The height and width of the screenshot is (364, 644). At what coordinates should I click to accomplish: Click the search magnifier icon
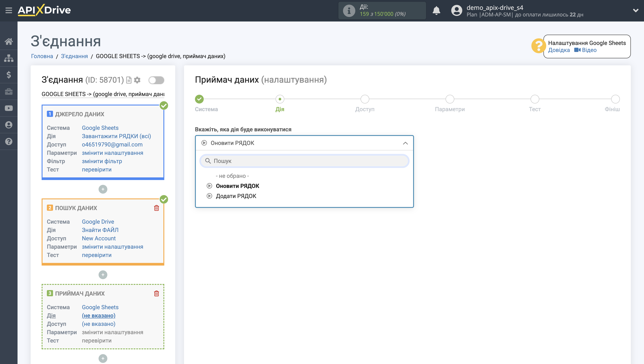[208, 161]
